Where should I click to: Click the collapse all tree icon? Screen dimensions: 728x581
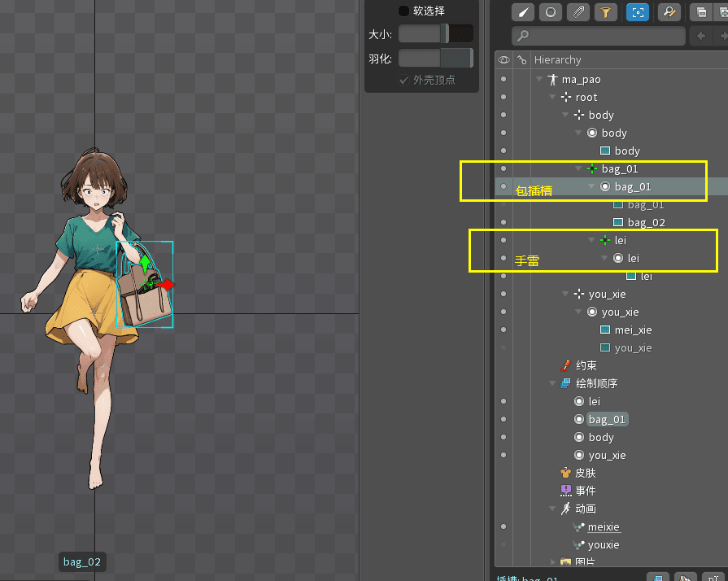[x=700, y=12]
